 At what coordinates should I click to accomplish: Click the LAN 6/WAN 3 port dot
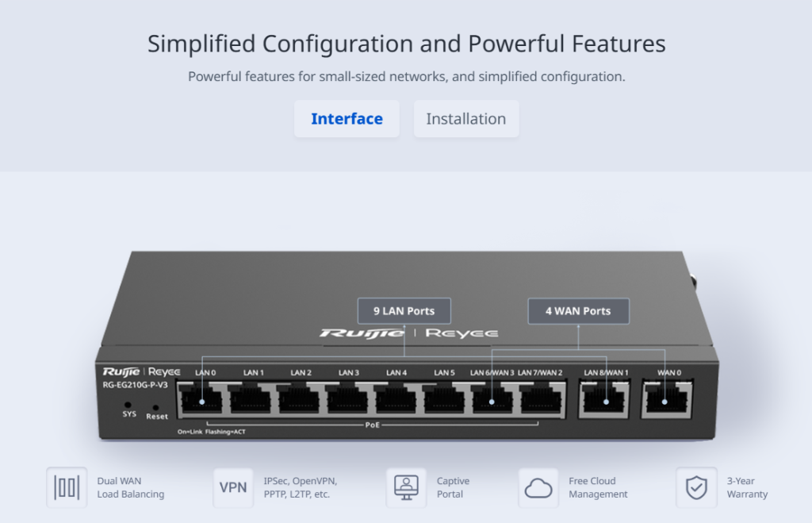(492, 402)
